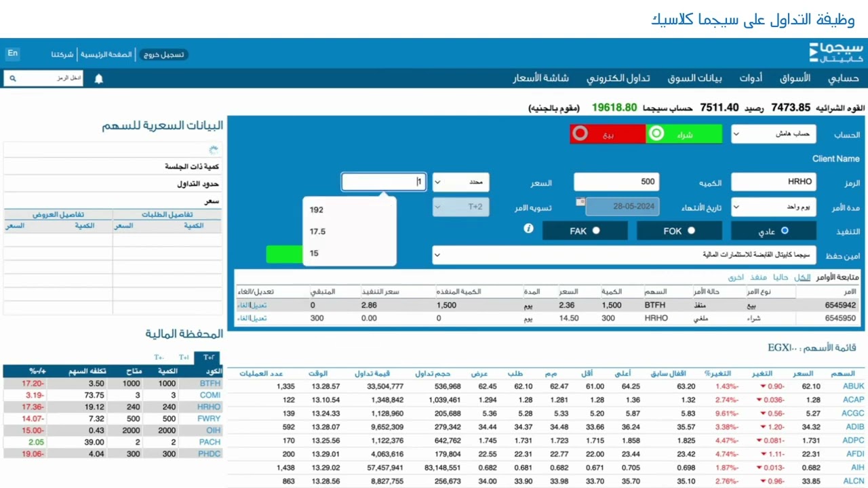Select PACH in the portfolio table

pos(210,442)
